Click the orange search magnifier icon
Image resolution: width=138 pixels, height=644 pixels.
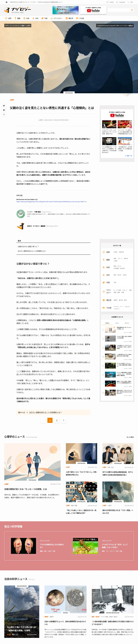(x=132, y=10)
